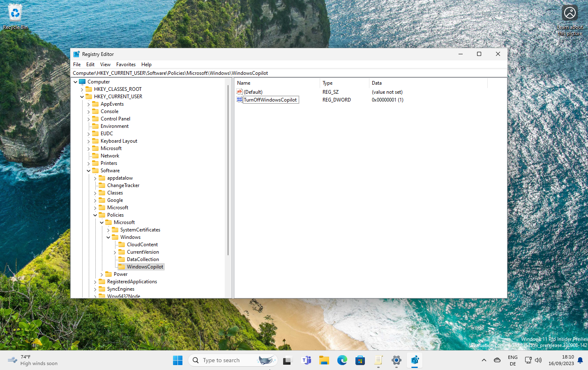
Task: Open the View menu
Action: coord(105,65)
